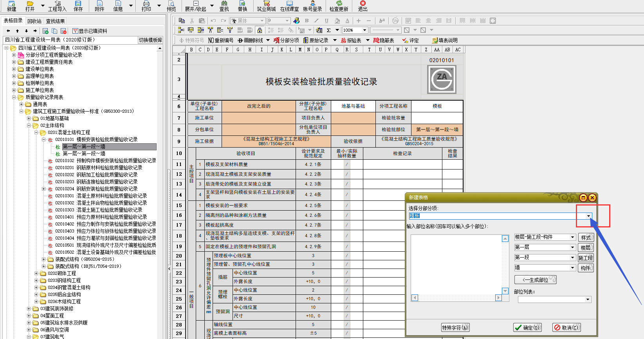
Task: Click the Bold B formatting icon
Action: pyautogui.click(x=307, y=21)
